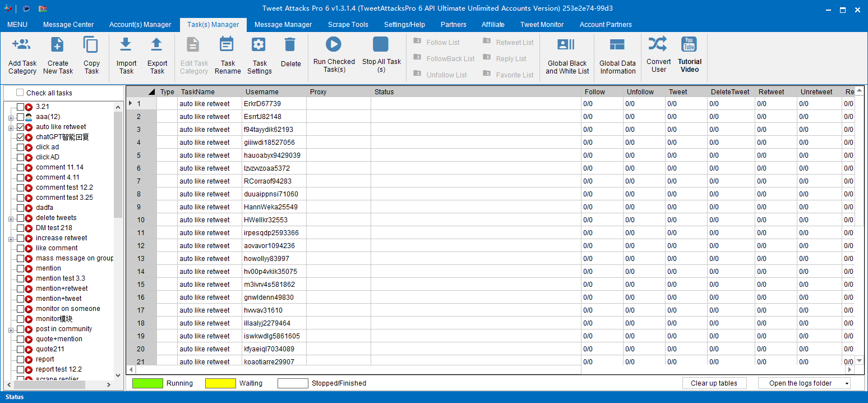Image resolution: width=868 pixels, height=403 pixels.
Task: Click Create New Task icon
Action: click(x=57, y=45)
